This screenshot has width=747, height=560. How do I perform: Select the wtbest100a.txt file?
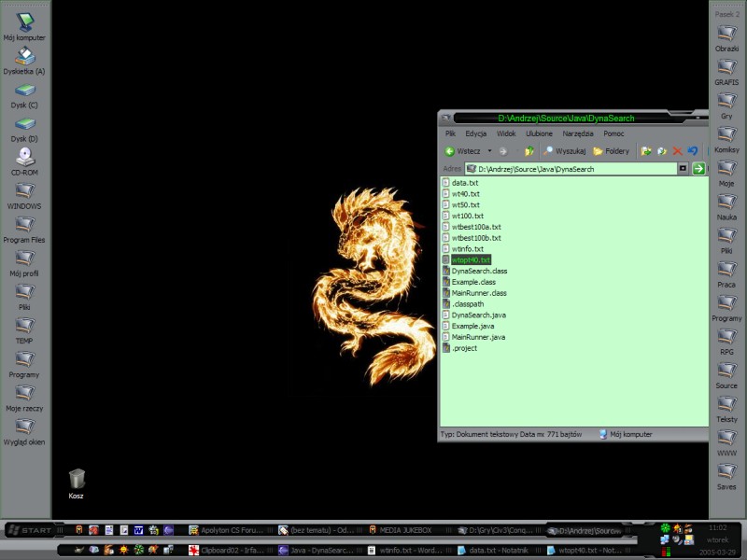point(475,227)
